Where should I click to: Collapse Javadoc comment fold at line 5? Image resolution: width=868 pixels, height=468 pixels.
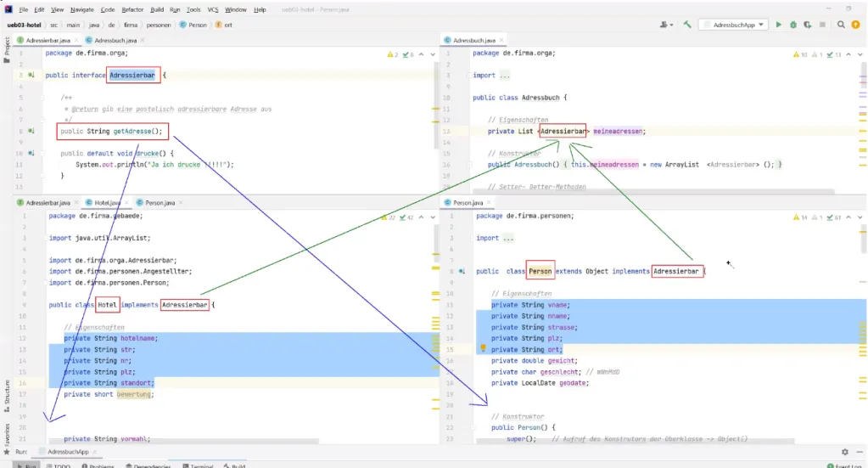[x=42, y=98]
